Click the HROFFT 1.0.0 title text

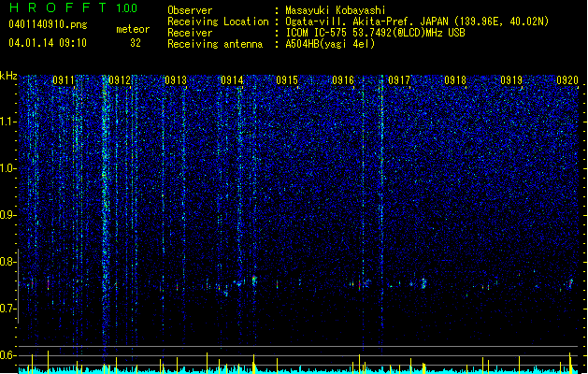pos(74,7)
